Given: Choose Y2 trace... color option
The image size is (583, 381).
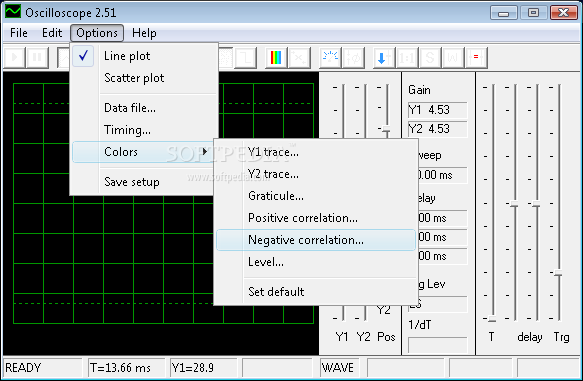Looking at the screenshot, I should tap(316, 174).
